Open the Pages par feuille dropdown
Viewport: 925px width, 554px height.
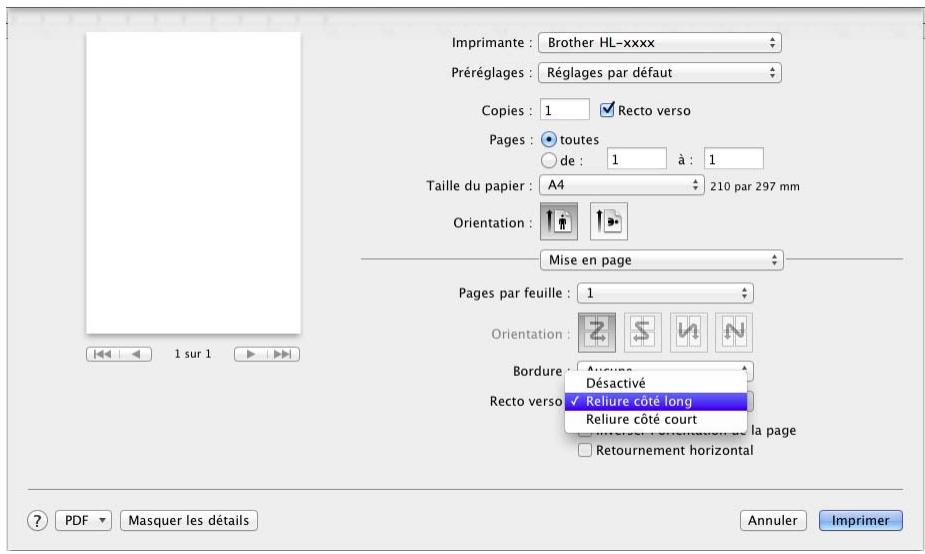pos(665,293)
